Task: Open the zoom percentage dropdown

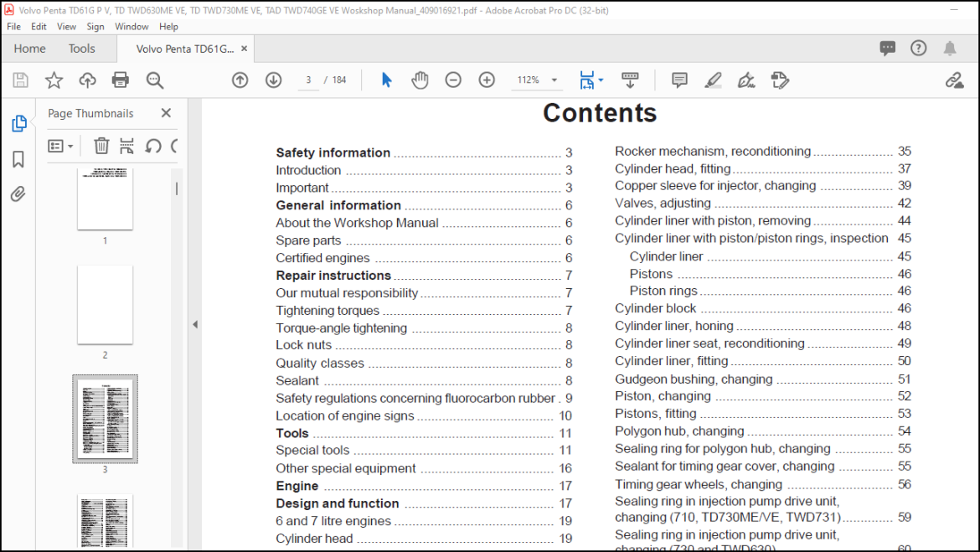Action: tap(554, 80)
